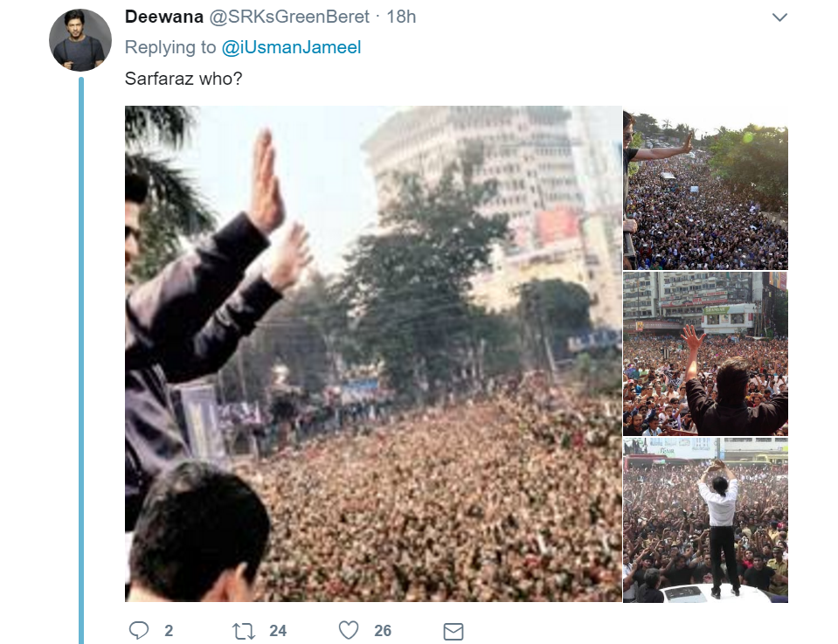Click the reply count number 2
Viewport: 838px width, 644px height.
point(169,631)
